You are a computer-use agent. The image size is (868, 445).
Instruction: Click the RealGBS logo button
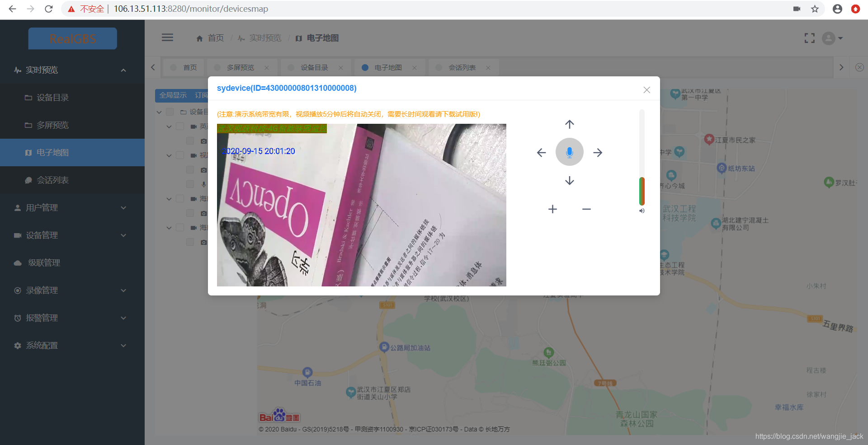tap(73, 39)
